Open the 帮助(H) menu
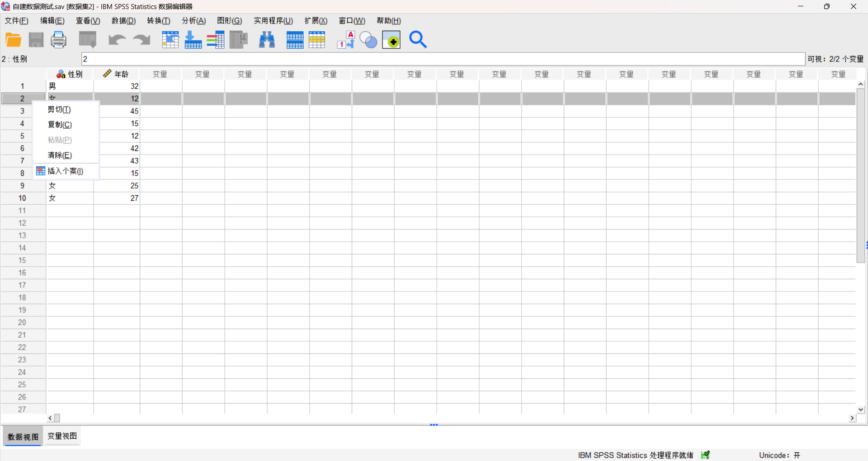This screenshot has height=461, width=868. [389, 21]
